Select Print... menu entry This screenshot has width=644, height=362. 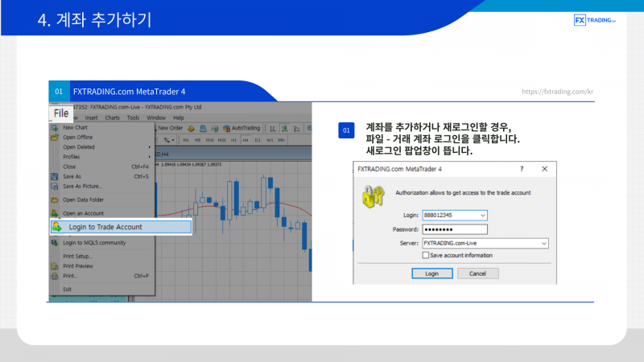[x=101, y=276]
